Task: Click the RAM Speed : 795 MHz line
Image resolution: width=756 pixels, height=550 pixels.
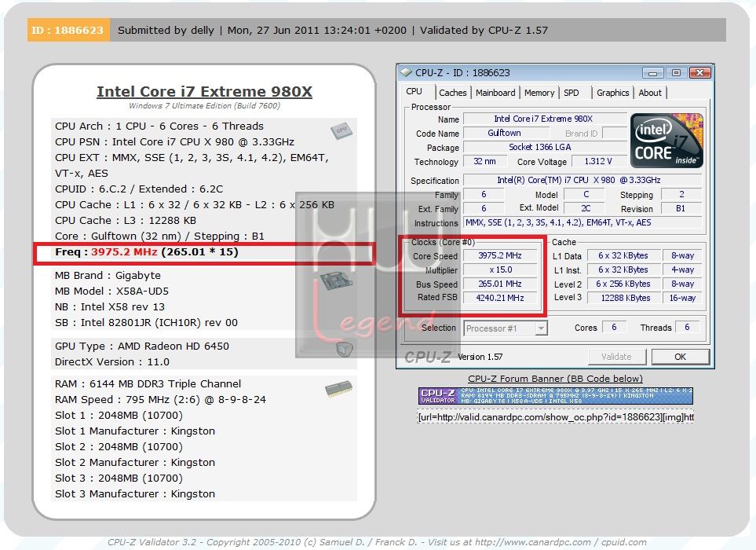Action: 161,400
